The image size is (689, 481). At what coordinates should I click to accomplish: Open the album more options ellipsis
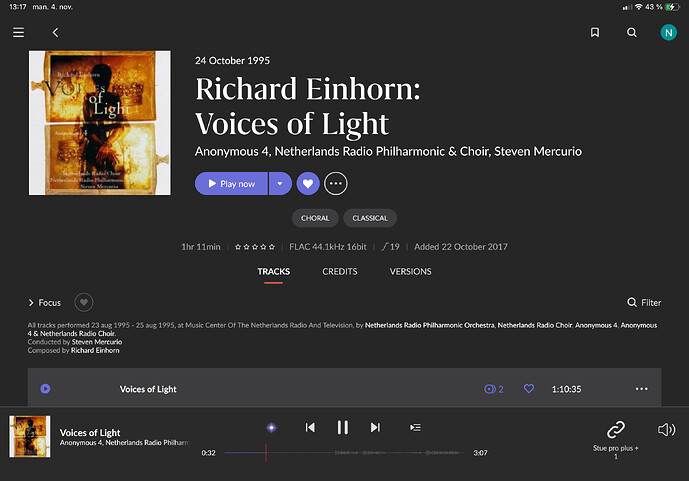[336, 183]
